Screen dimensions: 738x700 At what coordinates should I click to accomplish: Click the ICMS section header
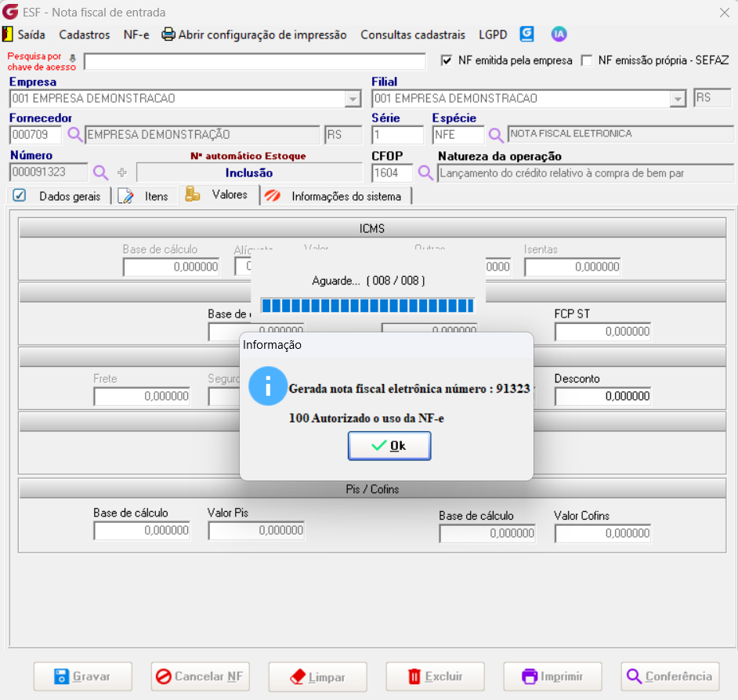(372, 228)
